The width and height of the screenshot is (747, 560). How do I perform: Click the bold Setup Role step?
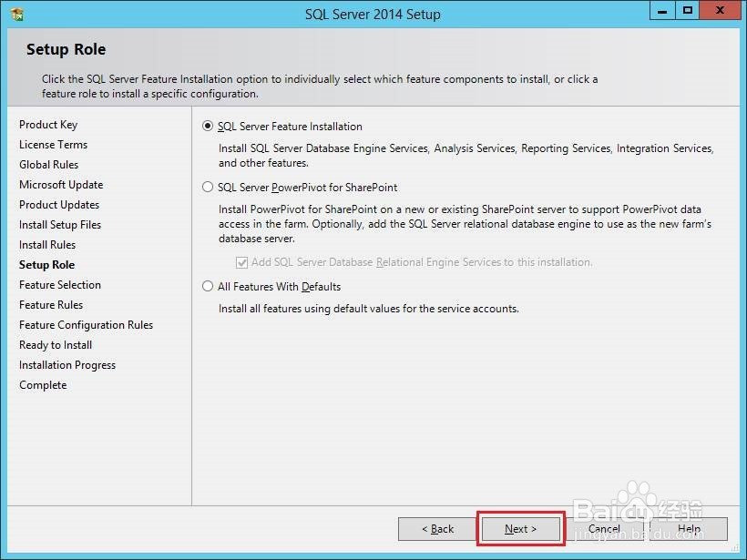tap(46, 265)
